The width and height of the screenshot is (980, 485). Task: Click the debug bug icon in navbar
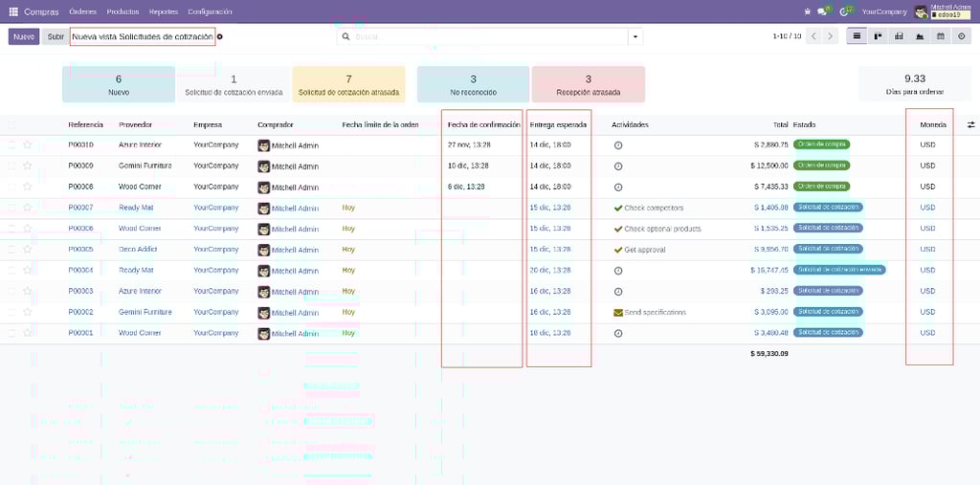[x=808, y=11]
